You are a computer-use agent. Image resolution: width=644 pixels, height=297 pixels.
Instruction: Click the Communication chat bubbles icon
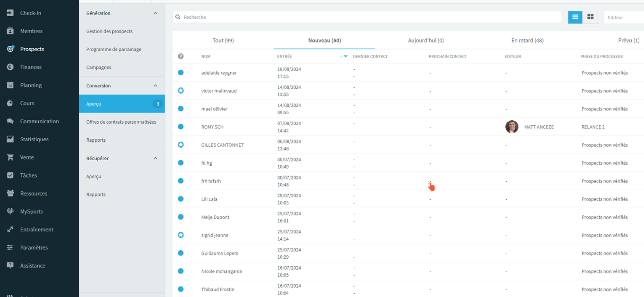[x=10, y=121]
